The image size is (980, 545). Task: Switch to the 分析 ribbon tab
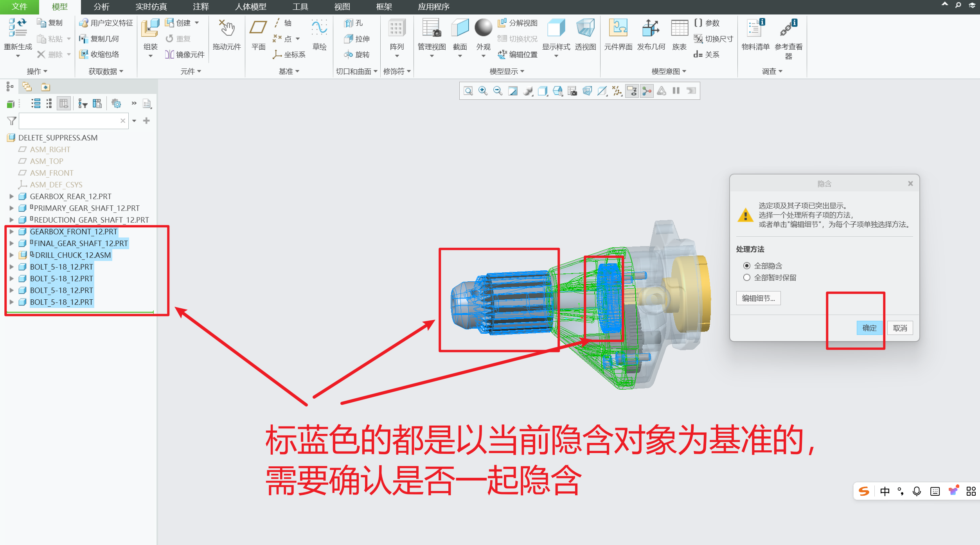[x=101, y=7]
